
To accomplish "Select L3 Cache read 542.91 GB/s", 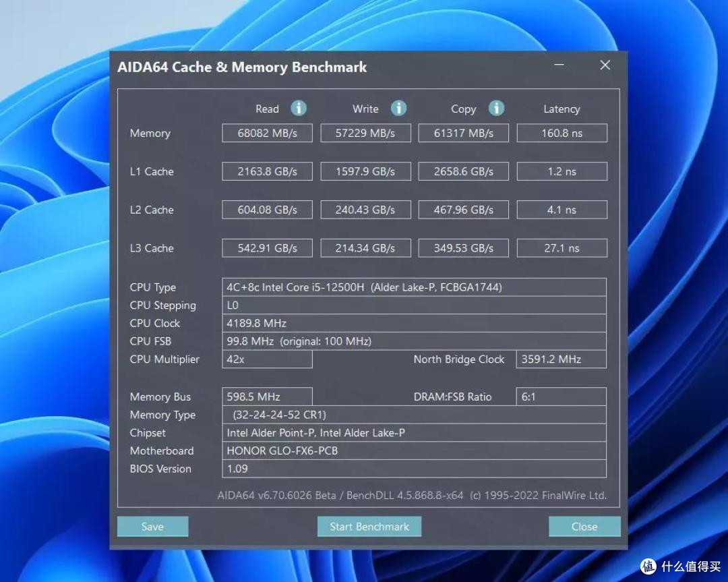I will pyautogui.click(x=268, y=248).
